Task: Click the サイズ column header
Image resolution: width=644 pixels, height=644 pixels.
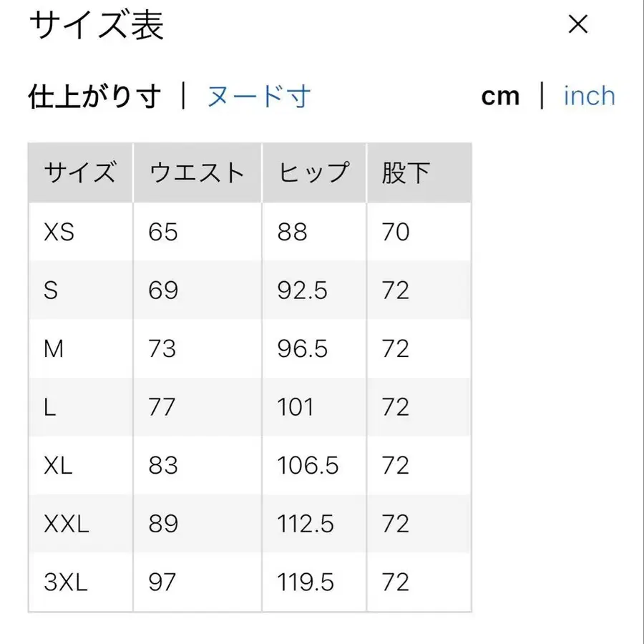Action: [80, 172]
